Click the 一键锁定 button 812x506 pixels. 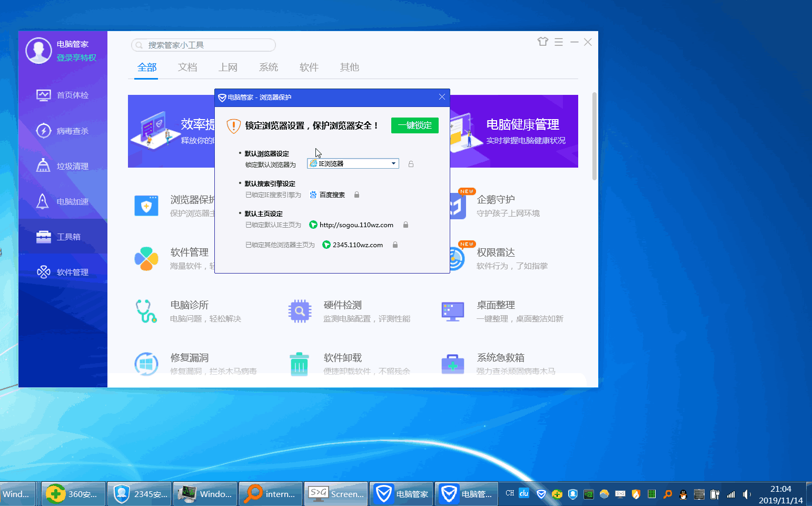click(x=414, y=125)
